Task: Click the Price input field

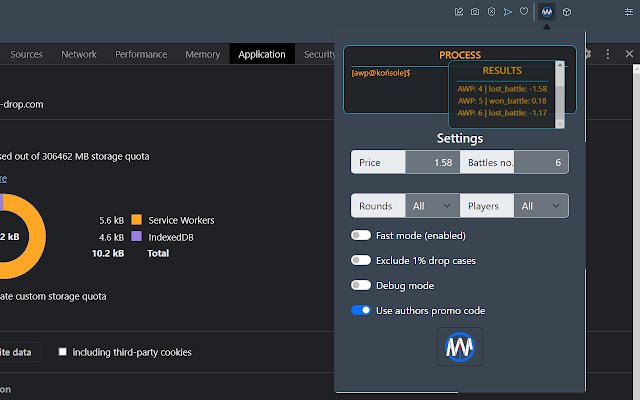Action: 433,162
